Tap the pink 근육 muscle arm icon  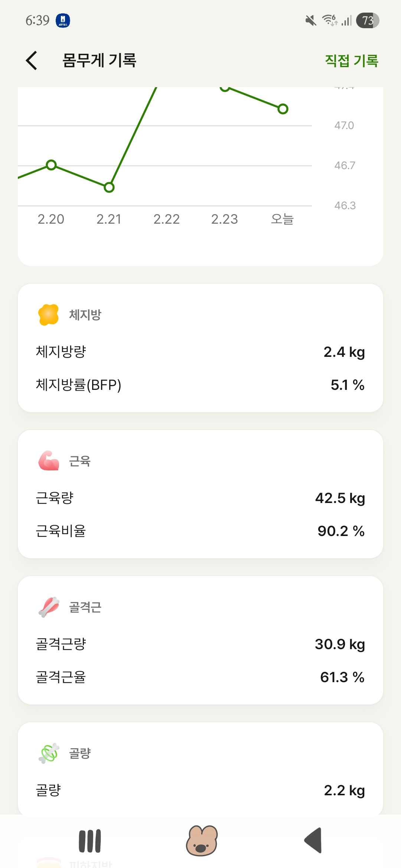click(x=49, y=461)
